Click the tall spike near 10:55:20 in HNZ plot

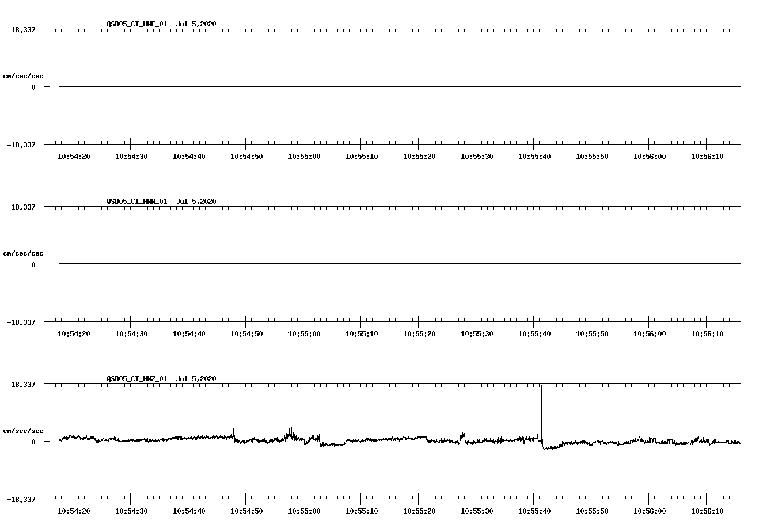[426, 411]
